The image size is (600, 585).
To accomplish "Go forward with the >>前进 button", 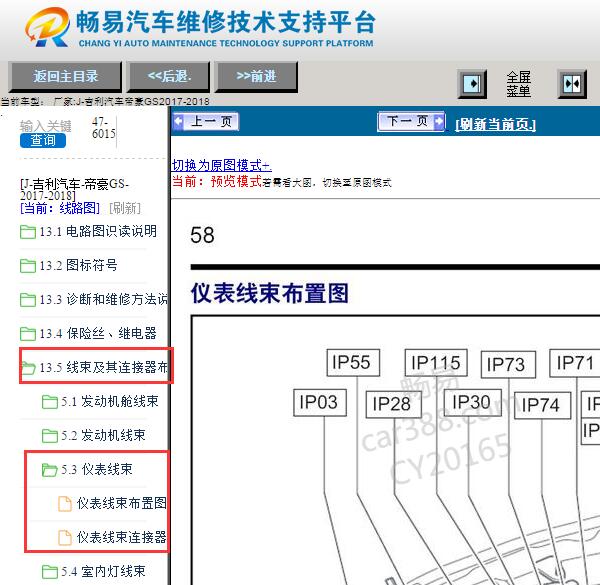I will click(x=256, y=77).
